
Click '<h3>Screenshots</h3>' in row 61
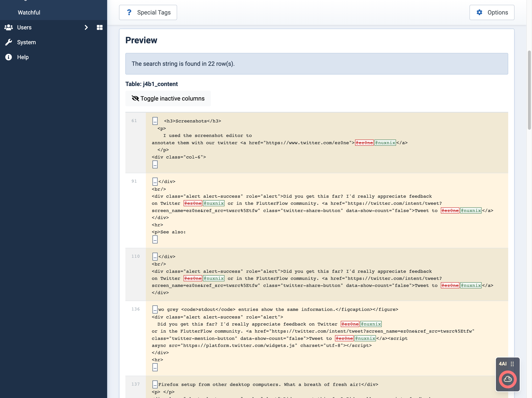(x=192, y=121)
